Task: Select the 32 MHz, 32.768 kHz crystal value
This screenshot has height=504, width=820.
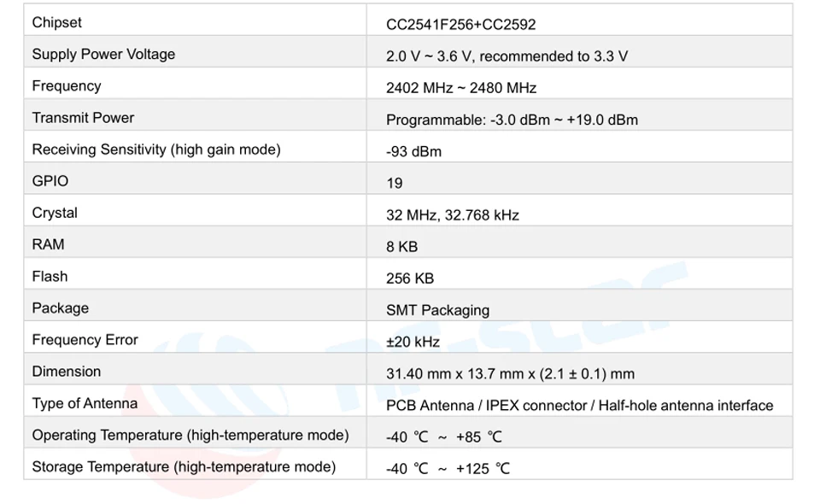Action: point(453,215)
